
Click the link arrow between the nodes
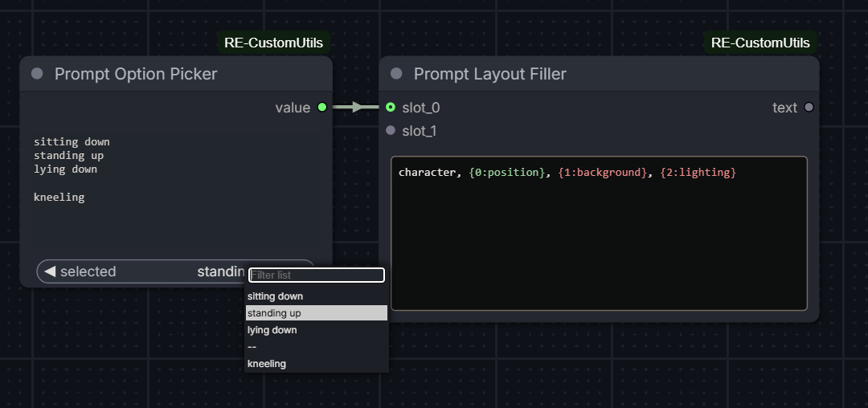357,108
